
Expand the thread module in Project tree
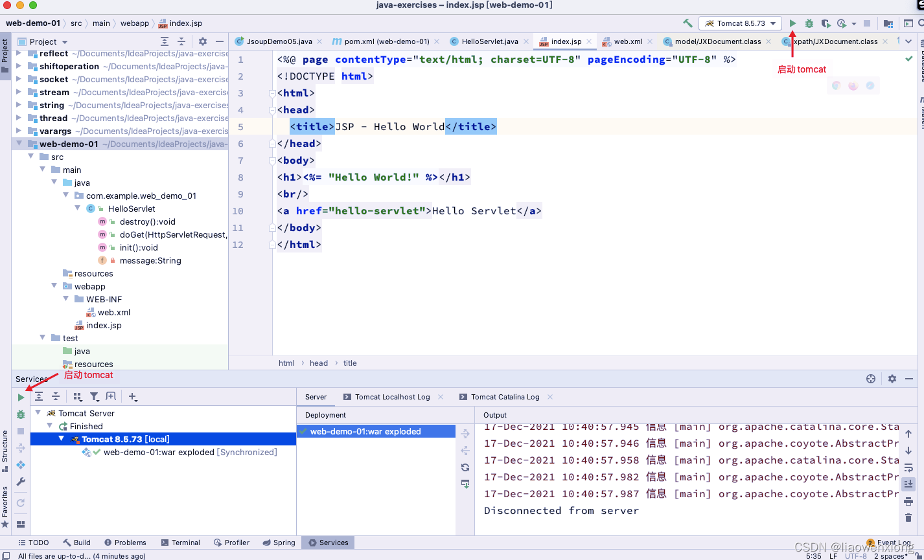click(x=19, y=118)
